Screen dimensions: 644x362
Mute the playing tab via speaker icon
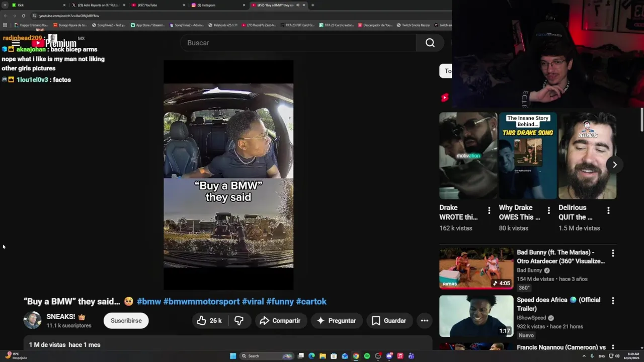[297, 5]
